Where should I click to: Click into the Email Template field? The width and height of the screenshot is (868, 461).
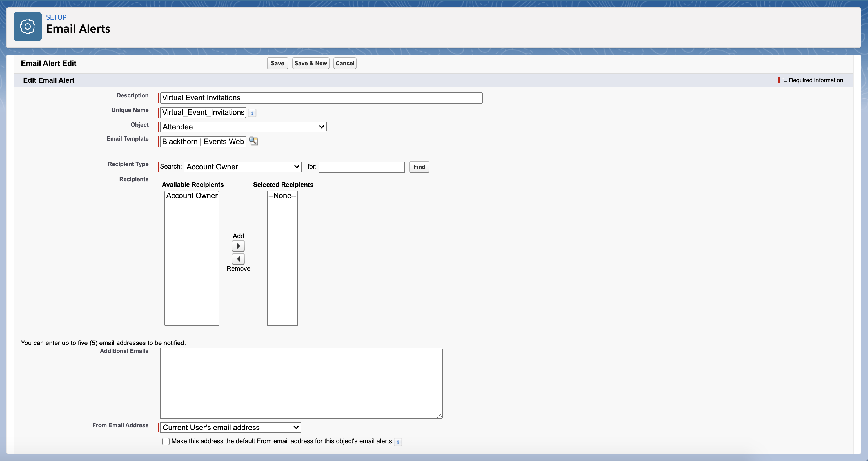click(x=203, y=142)
